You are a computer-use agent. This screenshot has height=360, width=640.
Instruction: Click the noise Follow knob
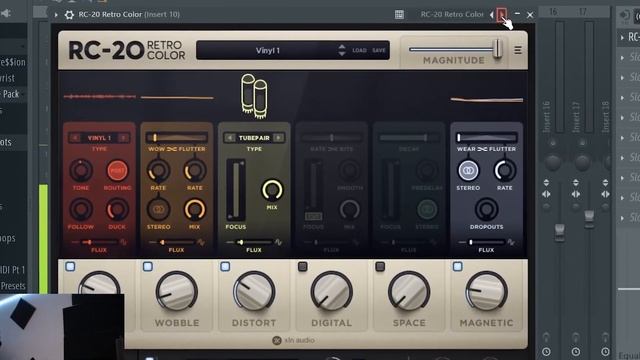81,209
